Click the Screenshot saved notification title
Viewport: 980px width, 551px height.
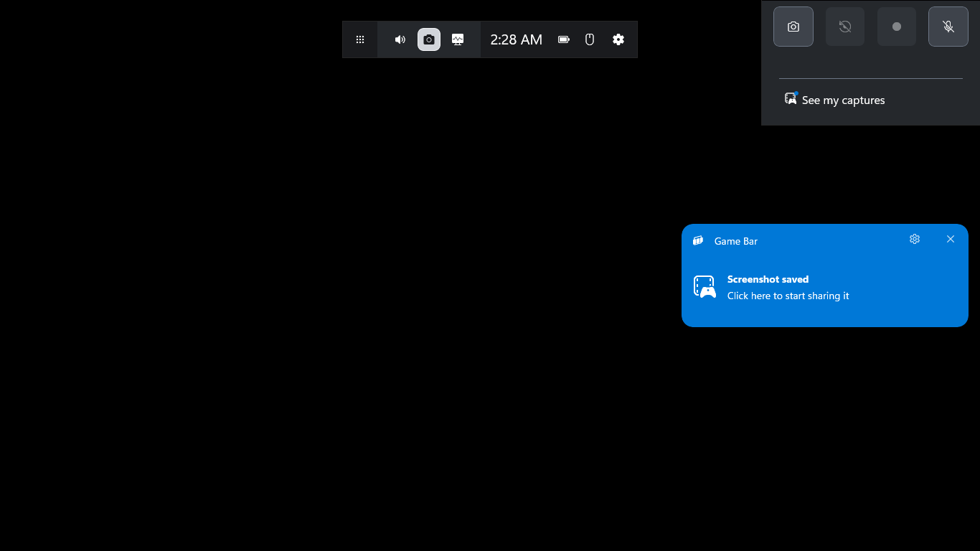768,279
